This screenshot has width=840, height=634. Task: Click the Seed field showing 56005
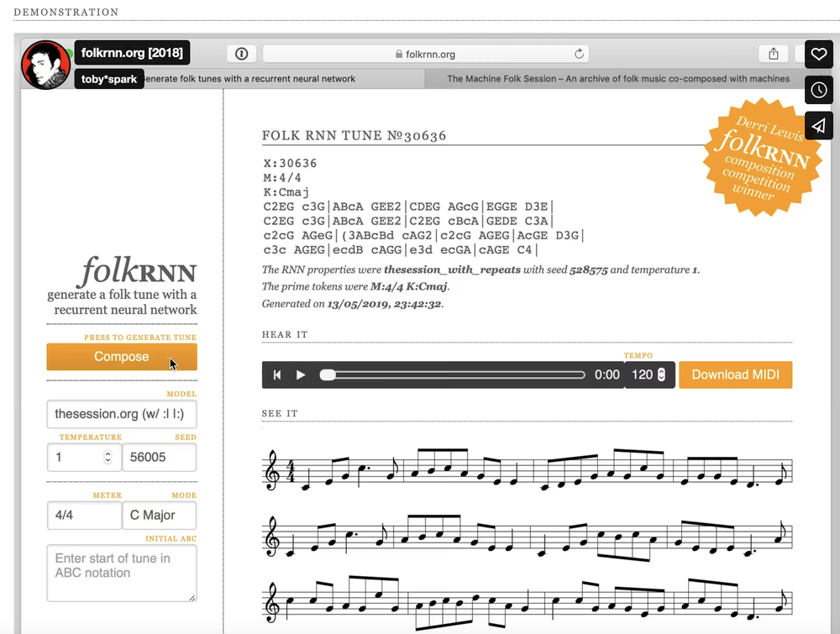point(159,458)
